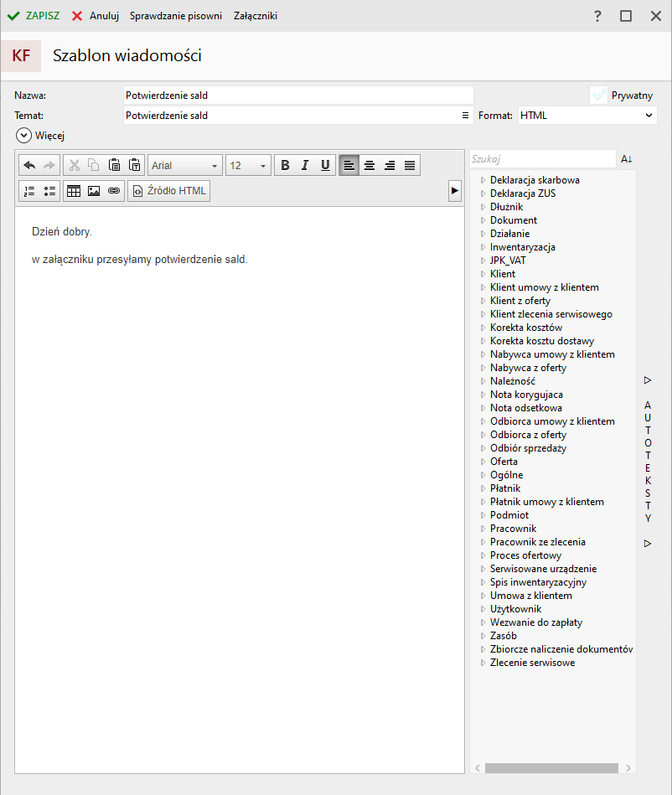Click the KF logo tile
This screenshot has width=672, height=795.
pyautogui.click(x=21, y=56)
